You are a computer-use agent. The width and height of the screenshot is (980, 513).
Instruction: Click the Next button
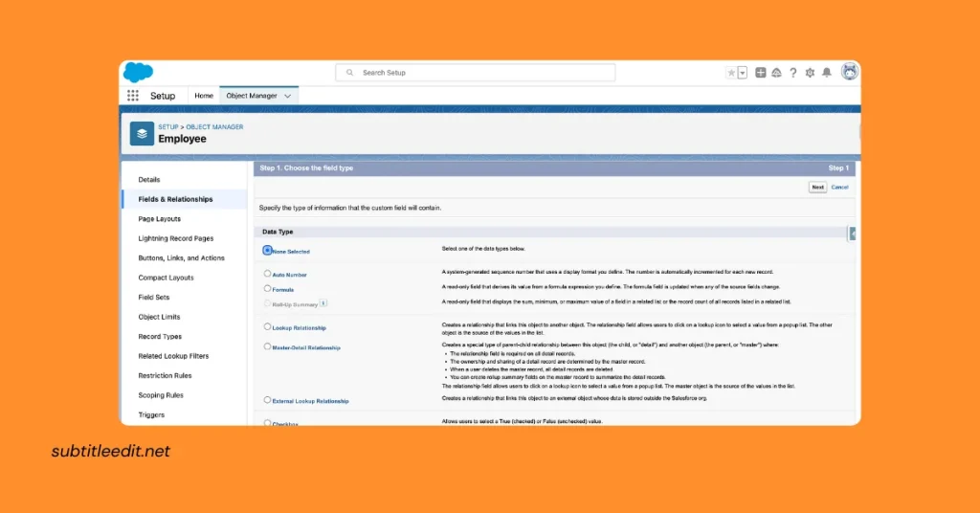pyautogui.click(x=816, y=187)
